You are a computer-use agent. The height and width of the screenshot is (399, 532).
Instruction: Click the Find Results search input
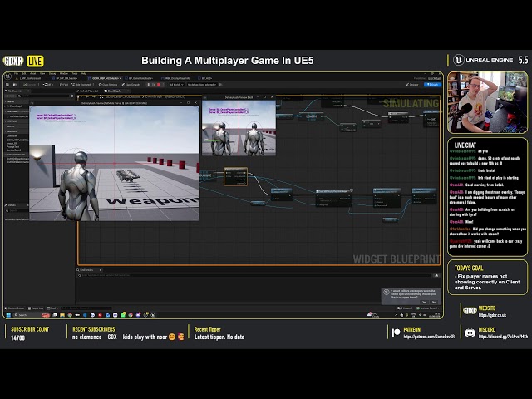pyautogui.click(x=254, y=275)
